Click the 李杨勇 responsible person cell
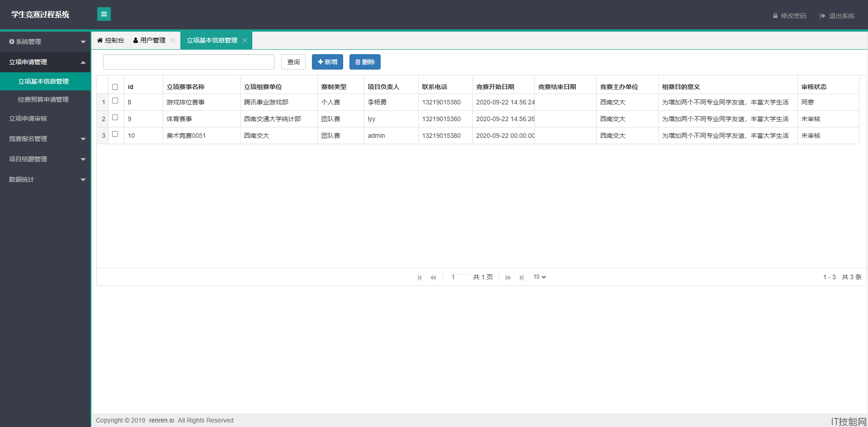The width and height of the screenshot is (868, 427). (391, 102)
